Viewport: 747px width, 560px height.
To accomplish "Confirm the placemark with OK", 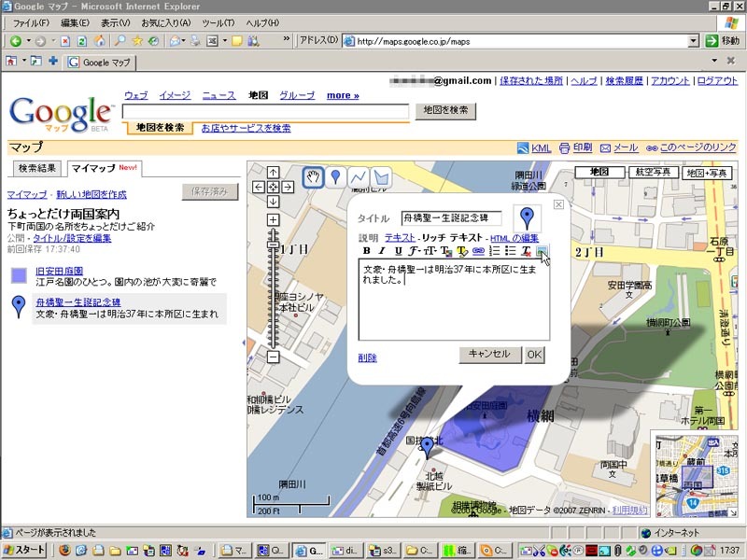I will (x=534, y=355).
